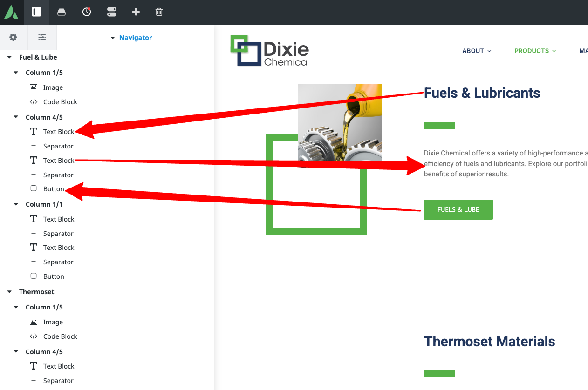Open the PRODUCTS navigation menu
Image resolution: width=588 pixels, height=390 pixels.
535,51
